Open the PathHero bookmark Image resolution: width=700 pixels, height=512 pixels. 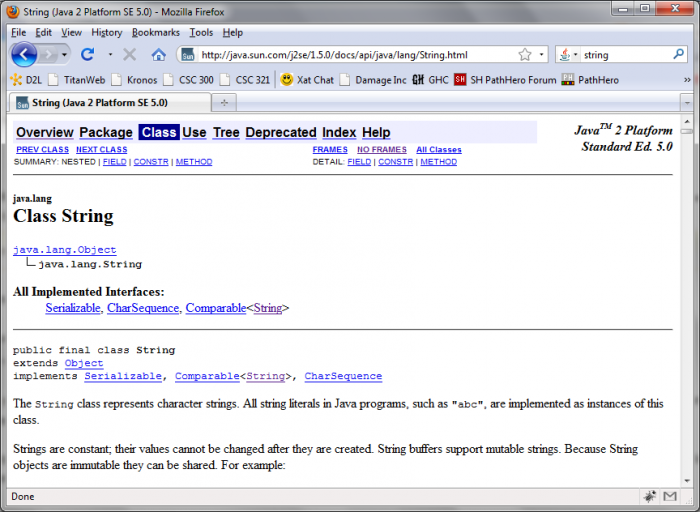[x=590, y=80]
